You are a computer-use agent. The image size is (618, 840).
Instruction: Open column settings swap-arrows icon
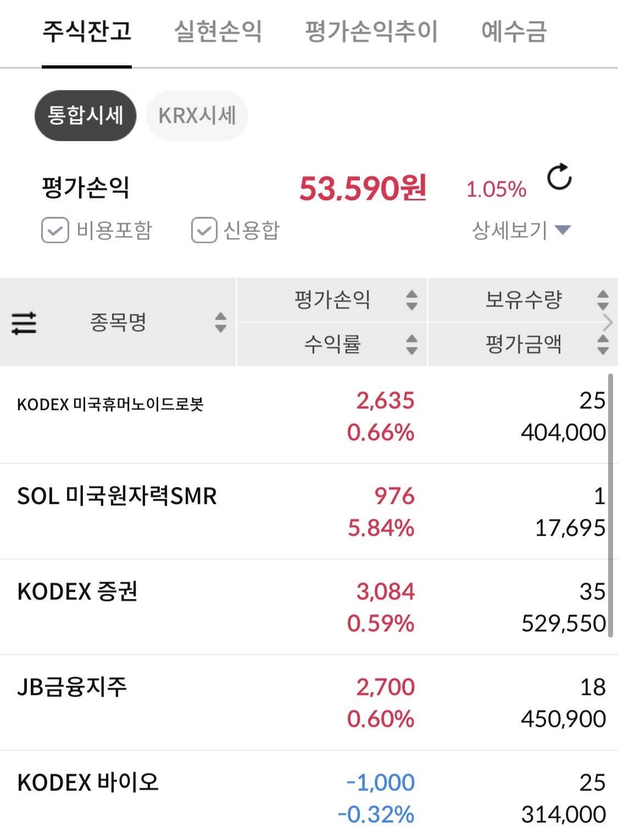click(x=24, y=323)
